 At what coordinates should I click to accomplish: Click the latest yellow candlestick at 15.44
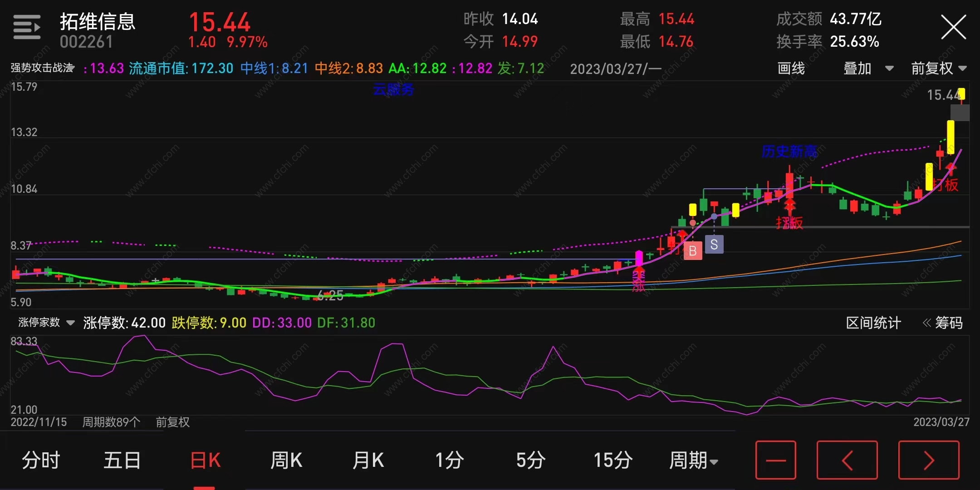pos(961,94)
